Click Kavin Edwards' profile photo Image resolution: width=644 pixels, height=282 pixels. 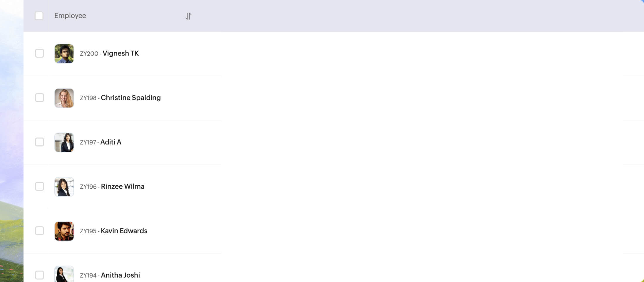64,231
